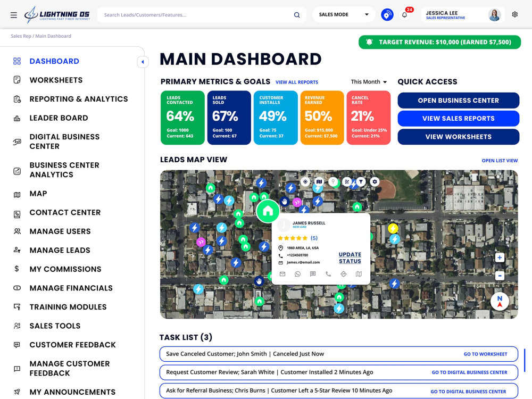Collapse the sidebar using arrow toggle
Image resolution: width=532 pixels, height=399 pixels.
pos(143,62)
